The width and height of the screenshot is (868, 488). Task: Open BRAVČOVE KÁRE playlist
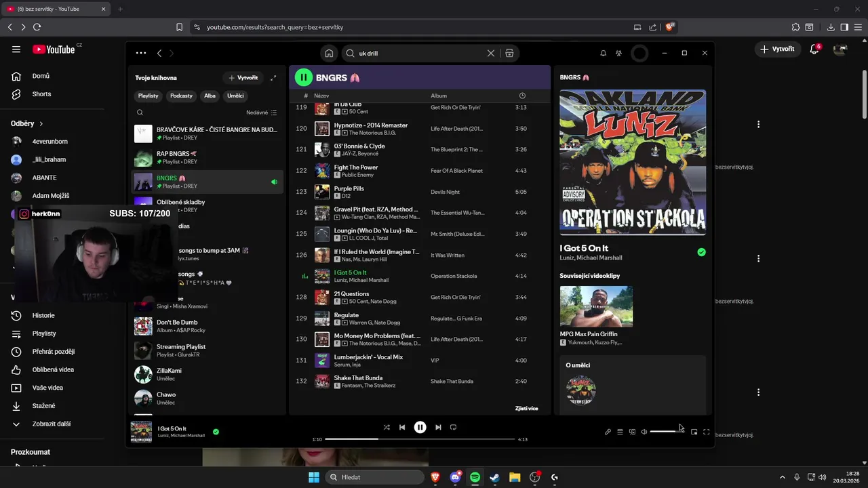pos(205,134)
